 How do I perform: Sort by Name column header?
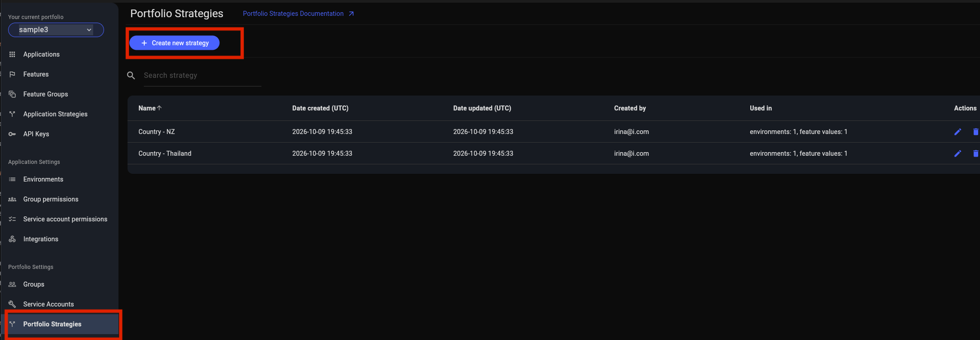point(150,108)
